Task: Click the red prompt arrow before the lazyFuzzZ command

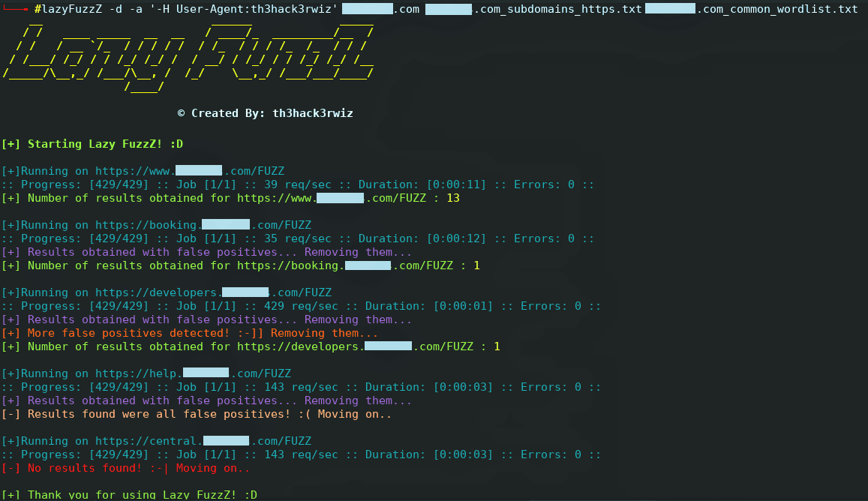Action: (x=16, y=9)
